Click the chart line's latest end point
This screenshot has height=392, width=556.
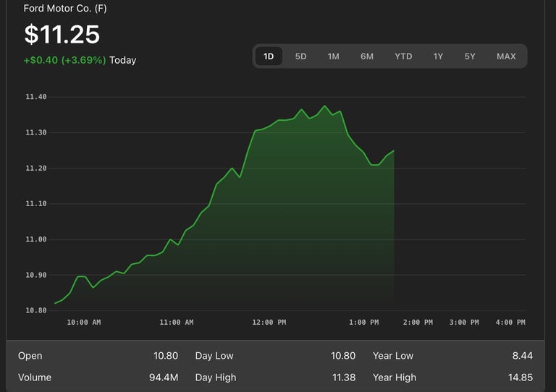(394, 150)
